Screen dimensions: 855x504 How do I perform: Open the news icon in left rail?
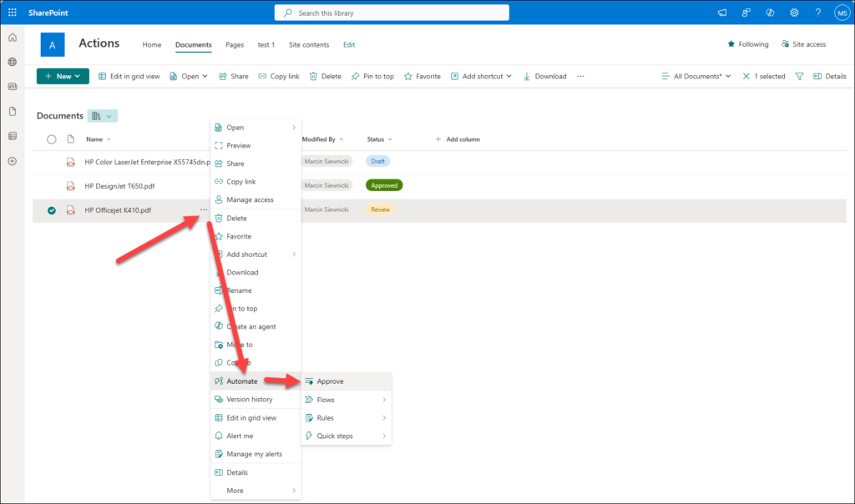click(x=13, y=87)
